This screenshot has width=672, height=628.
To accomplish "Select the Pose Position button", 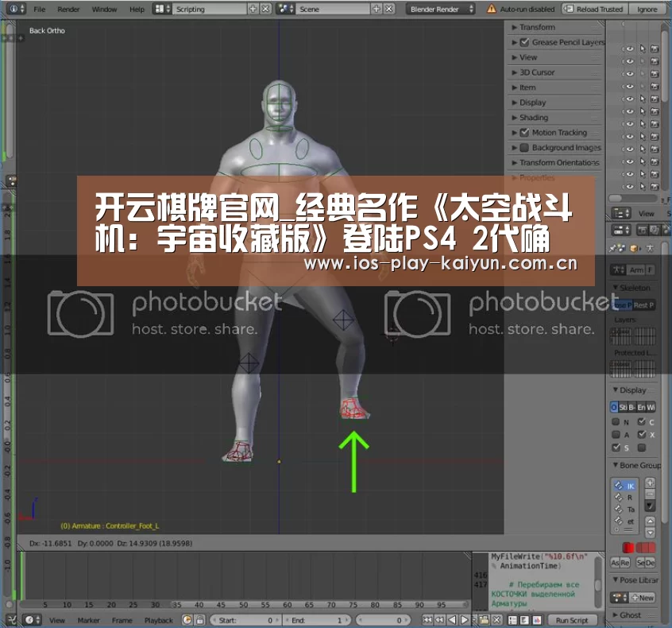I will click(621, 305).
